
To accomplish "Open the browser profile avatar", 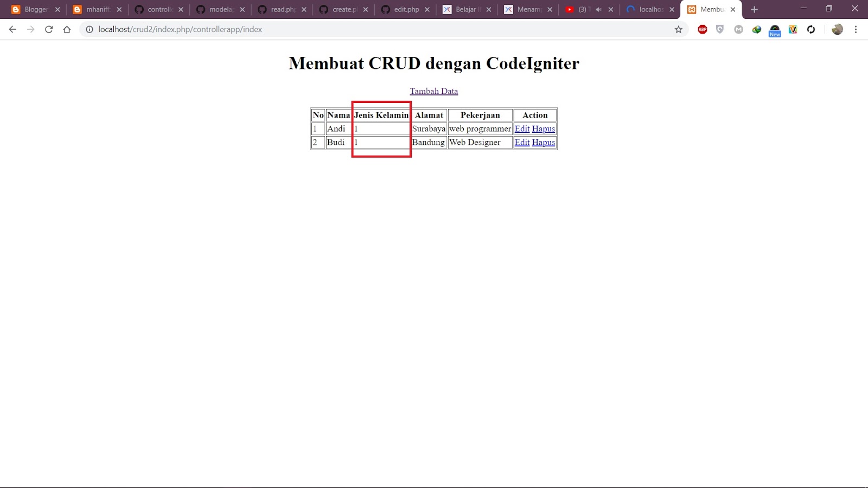I will [x=837, y=29].
